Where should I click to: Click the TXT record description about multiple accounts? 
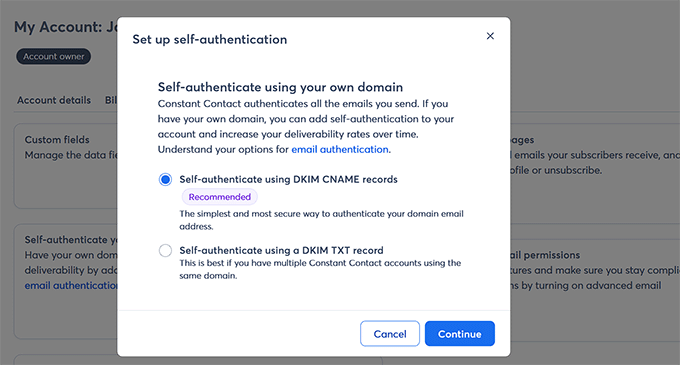[x=320, y=269]
